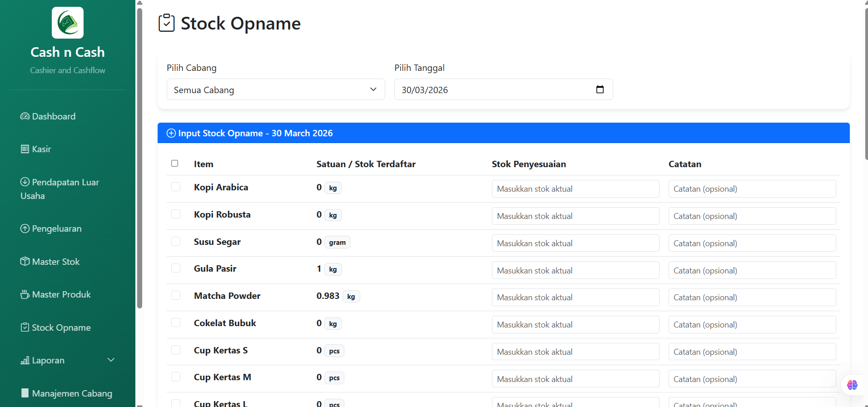Toggle the select-all checkbox in table header
This screenshot has width=868, height=407.
[x=174, y=164]
